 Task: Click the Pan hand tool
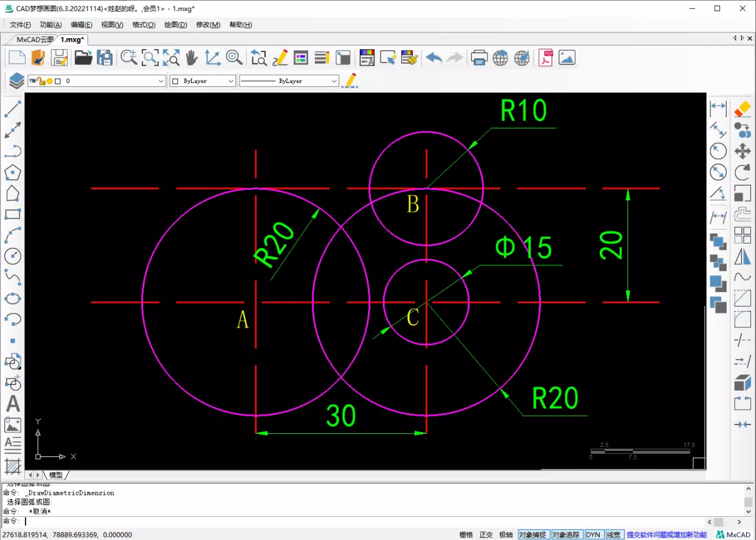192,57
